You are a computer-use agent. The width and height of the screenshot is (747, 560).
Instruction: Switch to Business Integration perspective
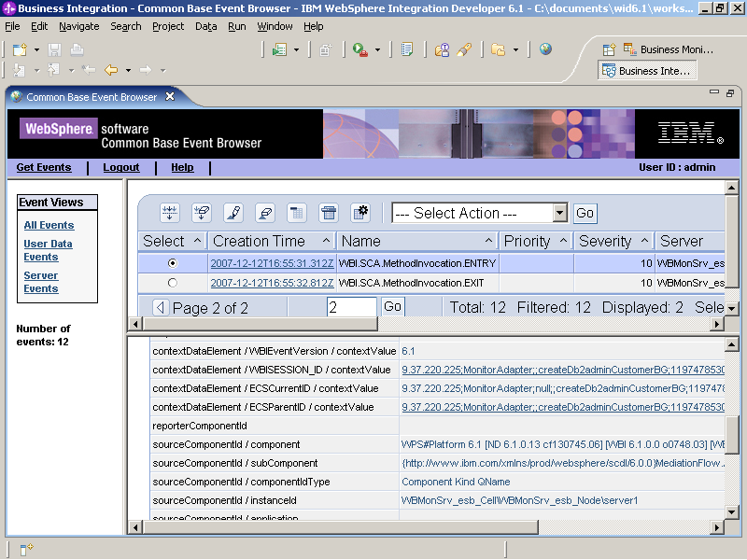tap(646, 71)
